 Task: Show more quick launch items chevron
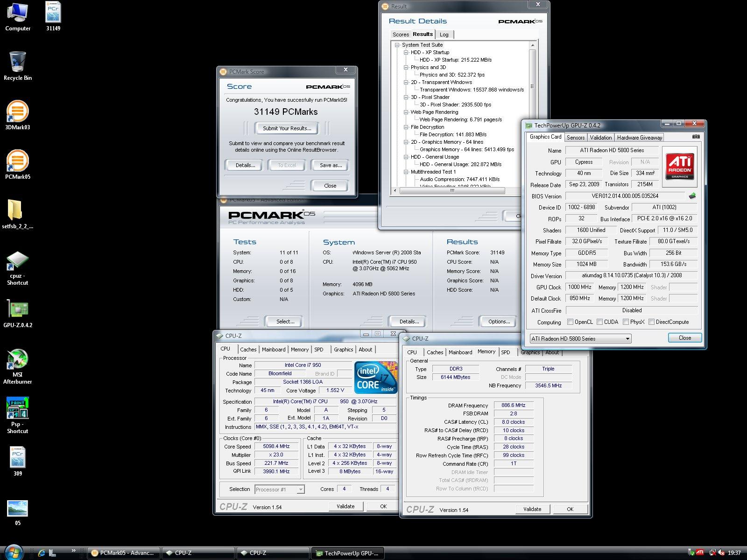(x=73, y=551)
